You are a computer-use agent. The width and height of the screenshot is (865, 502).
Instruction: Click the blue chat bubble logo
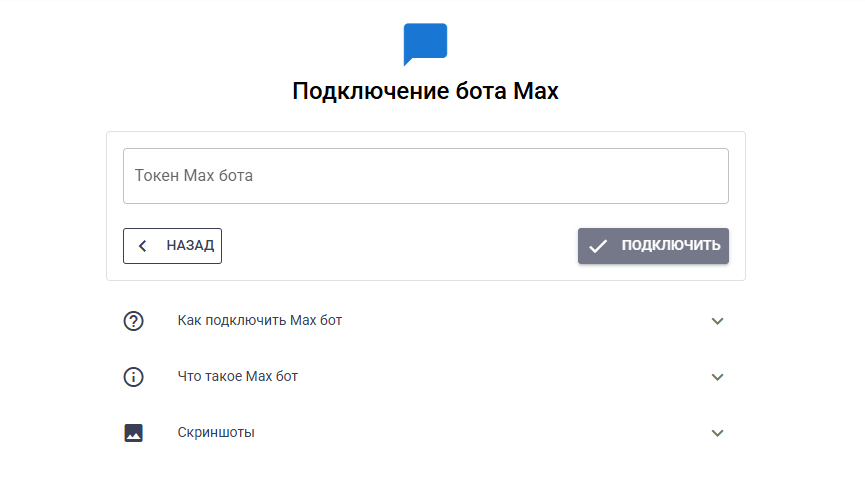425,44
